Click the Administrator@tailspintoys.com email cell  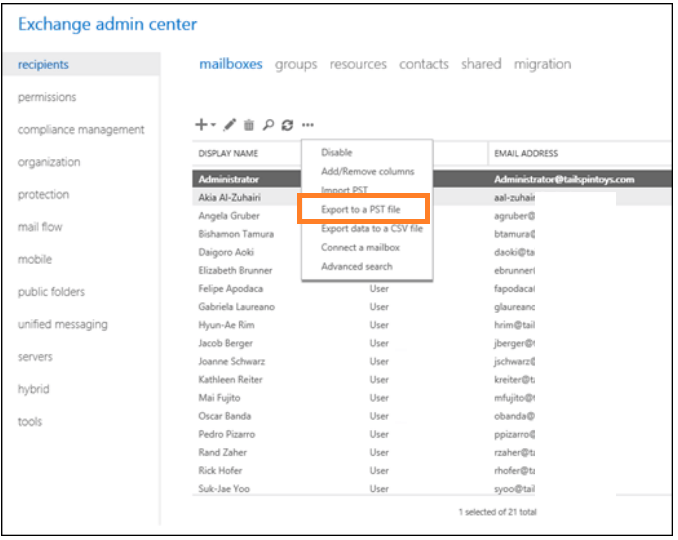pyautogui.click(x=564, y=179)
